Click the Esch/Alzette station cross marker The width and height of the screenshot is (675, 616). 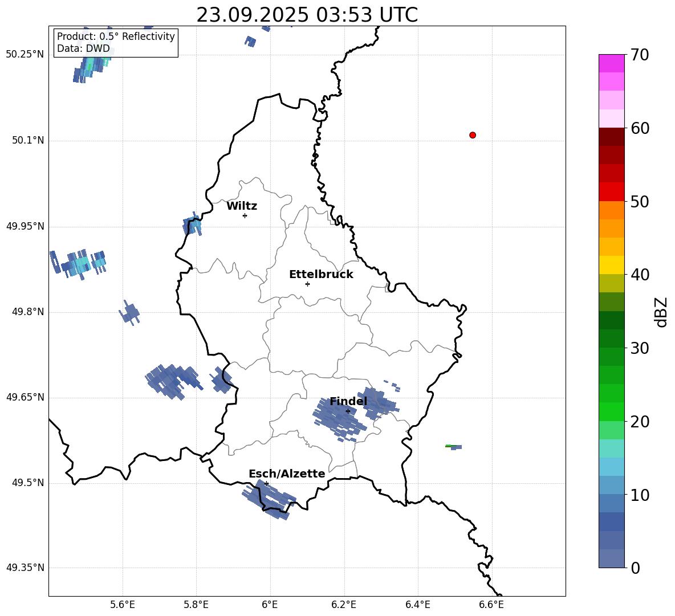266,483
